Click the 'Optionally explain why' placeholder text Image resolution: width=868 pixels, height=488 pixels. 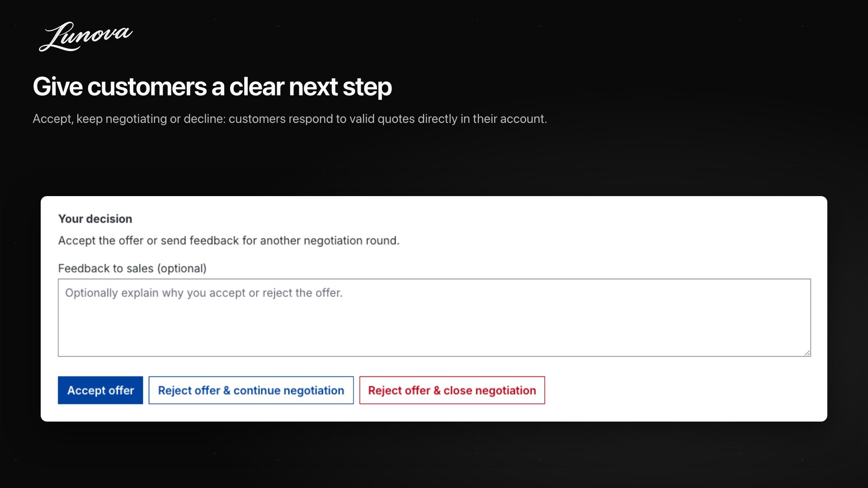click(x=204, y=293)
